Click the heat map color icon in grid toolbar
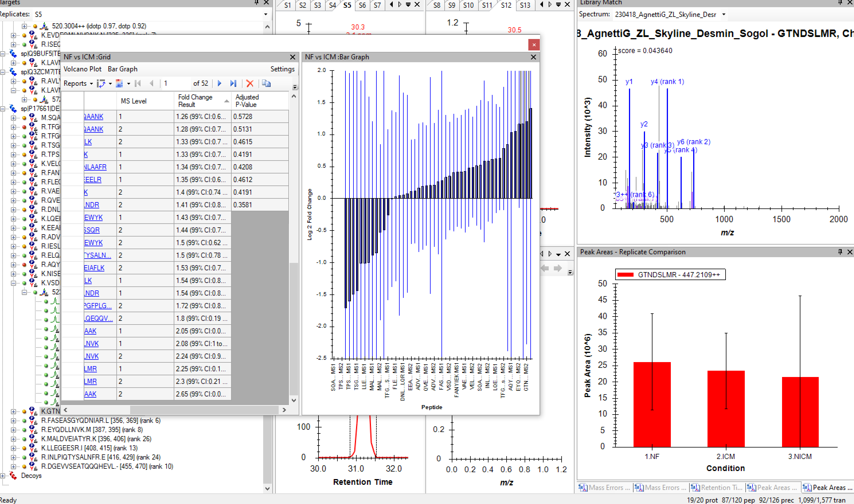 click(120, 83)
